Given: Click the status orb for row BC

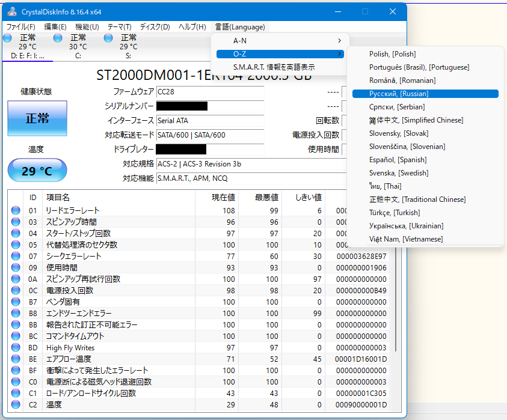Looking at the screenshot, I should (x=16, y=336).
